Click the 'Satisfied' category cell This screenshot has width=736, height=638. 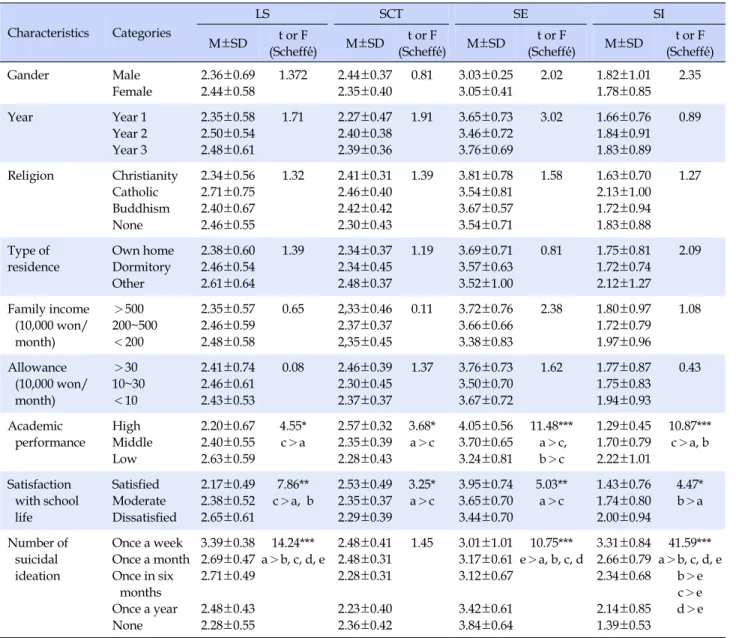click(x=136, y=484)
